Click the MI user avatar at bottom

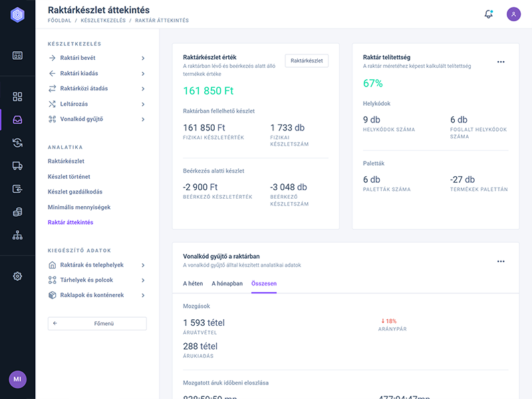point(17,379)
